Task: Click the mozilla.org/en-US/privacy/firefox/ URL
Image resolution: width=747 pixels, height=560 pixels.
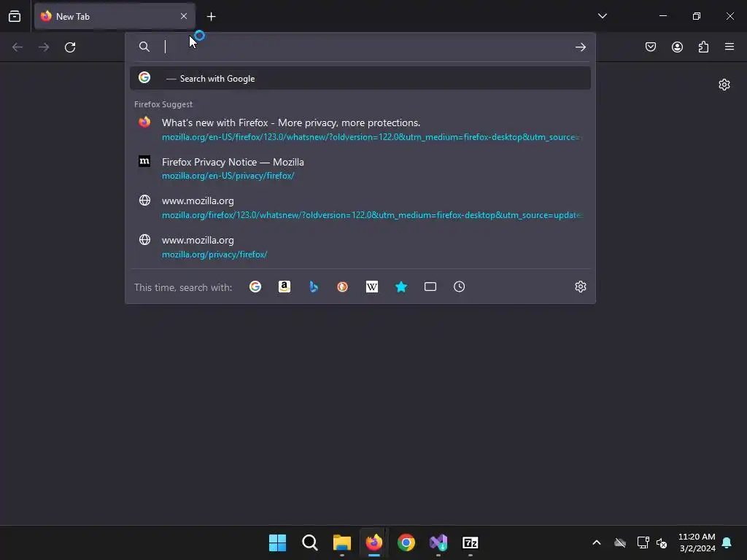Action: coord(228,176)
